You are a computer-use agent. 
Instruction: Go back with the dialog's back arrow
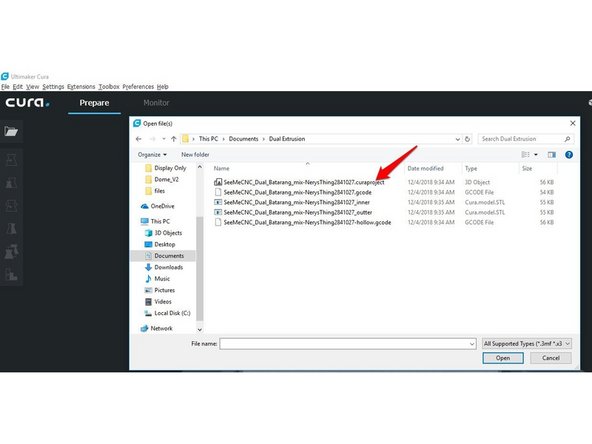click(139, 139)
